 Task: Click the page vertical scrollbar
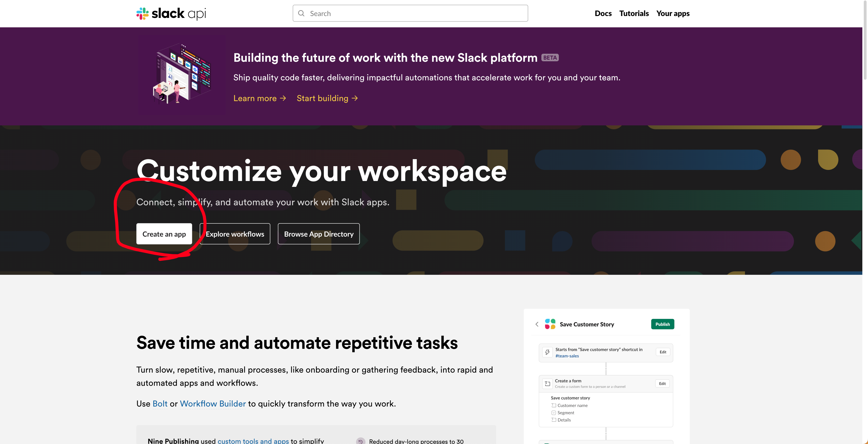pyautogui.click(x=865, y=41)
